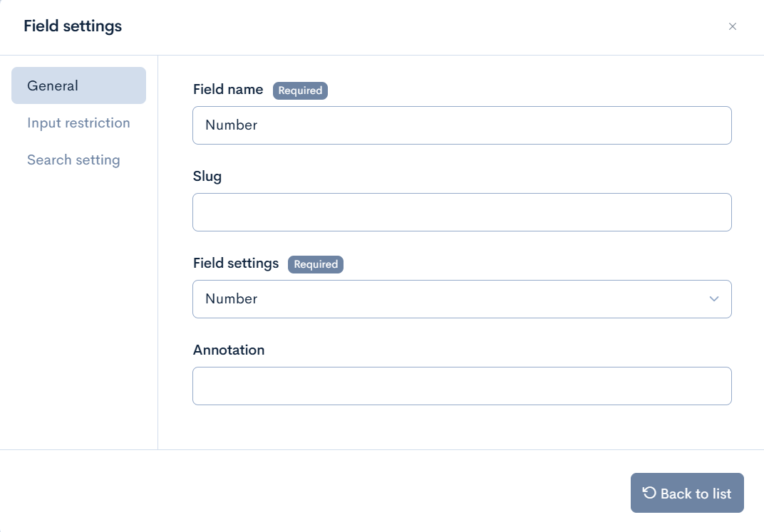Click the Required badge next to Field name
Viewport: 764px width, 532px height.
(x=300, y=90)
